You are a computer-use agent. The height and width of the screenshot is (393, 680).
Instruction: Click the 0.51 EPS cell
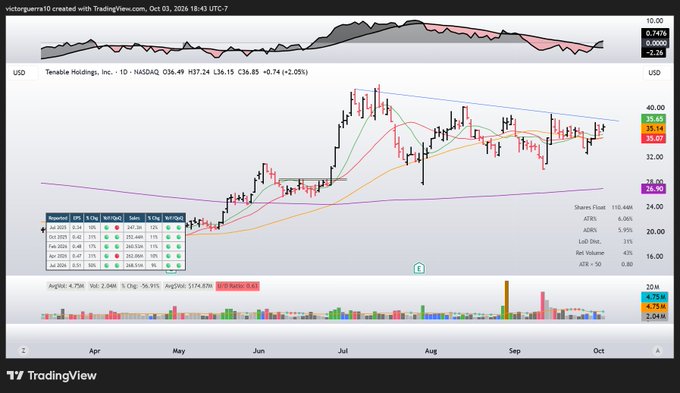click(77, 265)
